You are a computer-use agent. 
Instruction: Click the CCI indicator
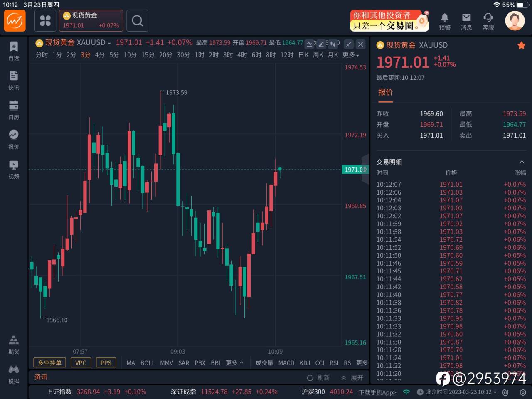coord(320,363)
